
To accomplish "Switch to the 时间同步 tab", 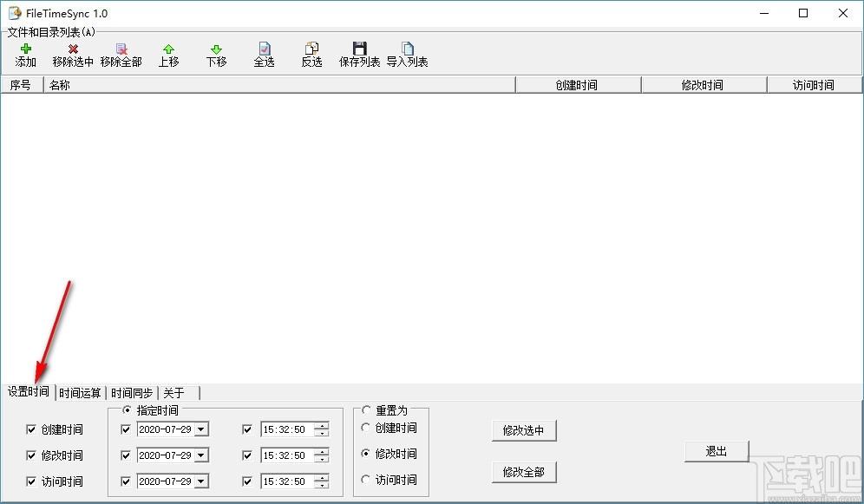I will [x=132, y=393].
